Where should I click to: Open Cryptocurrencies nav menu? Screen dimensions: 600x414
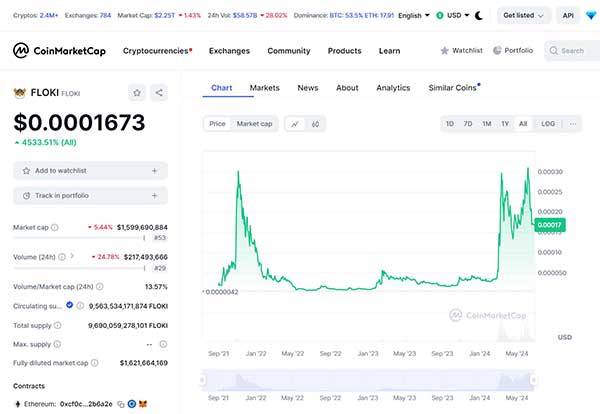(x=157, y=51)
